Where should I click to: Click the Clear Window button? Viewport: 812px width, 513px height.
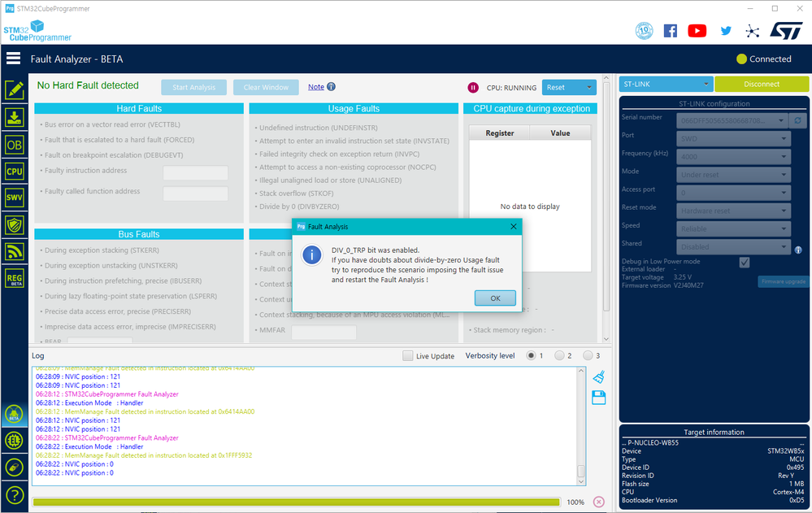pos(266,87)
